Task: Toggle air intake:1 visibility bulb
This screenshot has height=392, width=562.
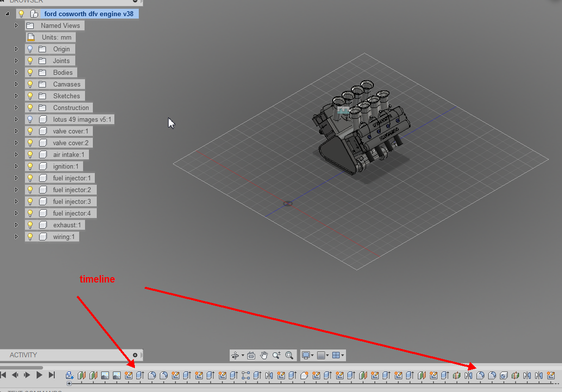Action: point(30,155)
